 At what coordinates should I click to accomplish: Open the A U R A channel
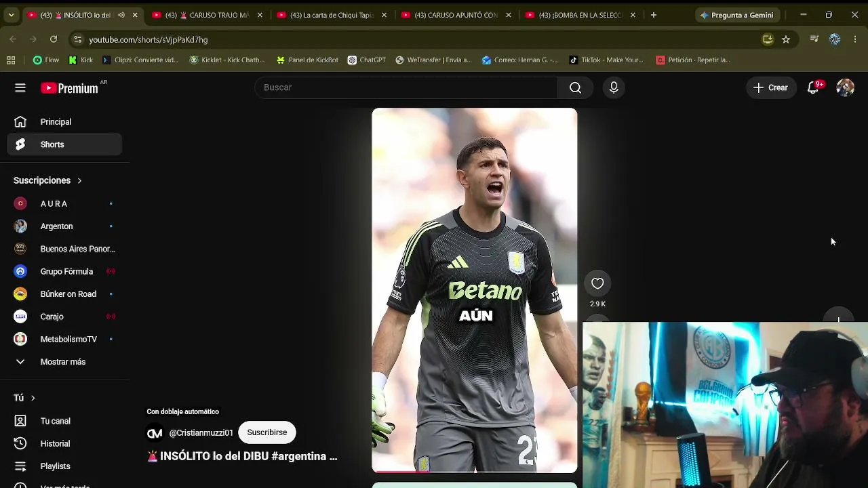click(64, 203)
